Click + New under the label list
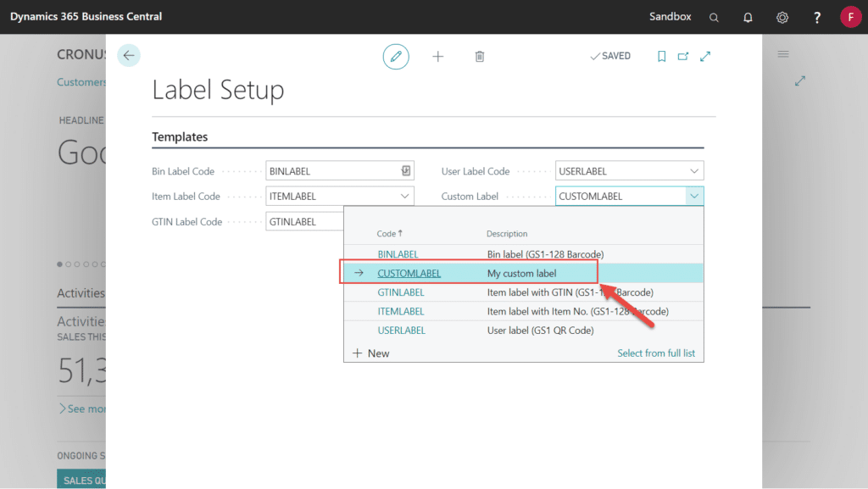 click(x=370, y=353)
